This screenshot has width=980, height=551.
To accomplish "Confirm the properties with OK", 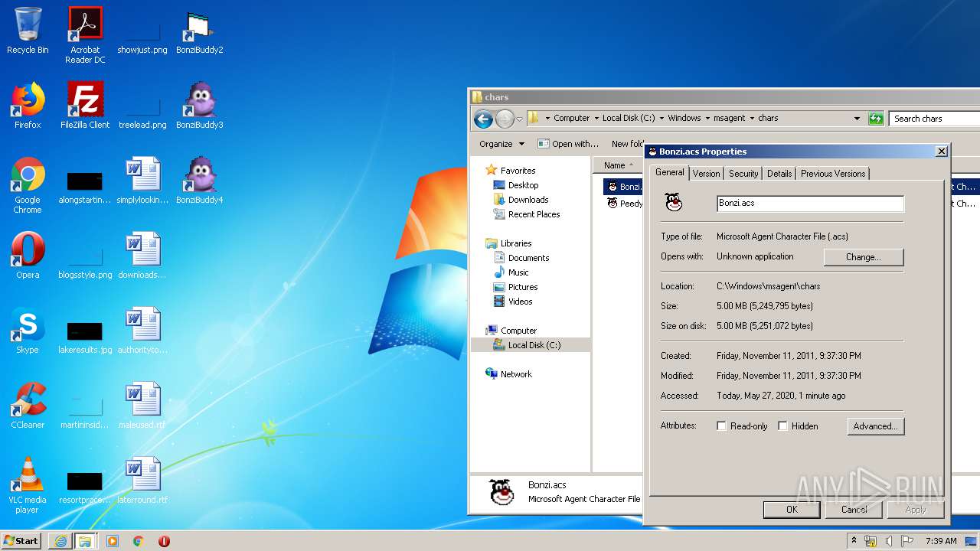I will coord(792,510).
